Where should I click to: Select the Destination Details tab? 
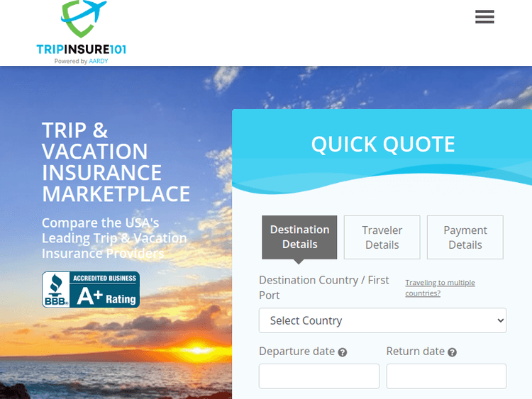[299, 237]
